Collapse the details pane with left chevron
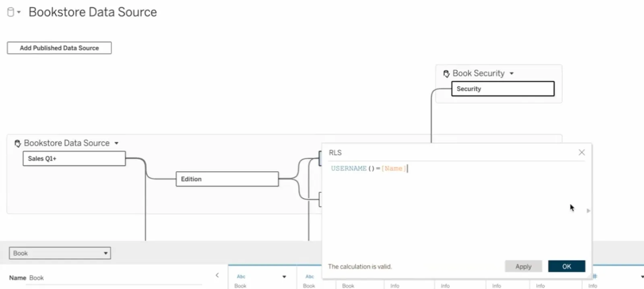The width and height of the screenshot is (644, 289). [217, 275]
